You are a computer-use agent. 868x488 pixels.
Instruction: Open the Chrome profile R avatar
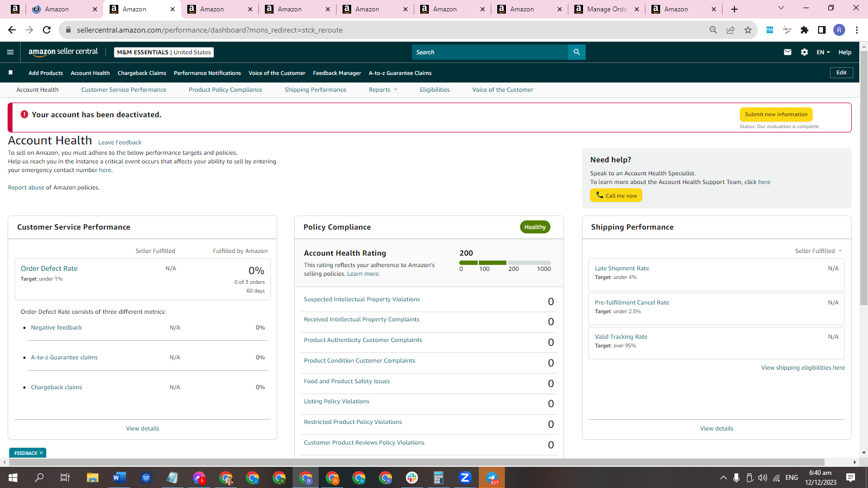click(x=839, y=30)
